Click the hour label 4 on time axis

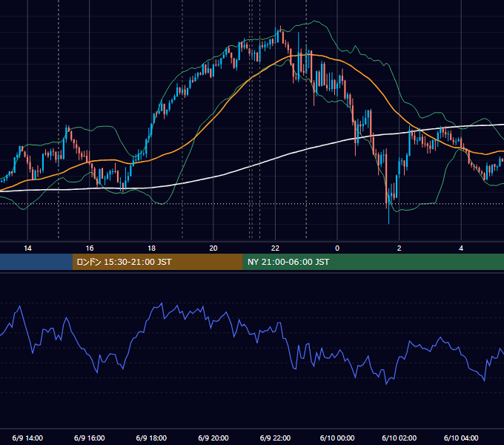point(461,248)
